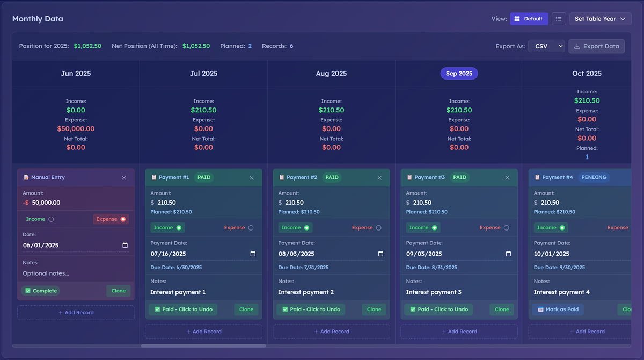Click the Optional notes field in Manual Entry
The width and height of the screenshot is (644, 360).
point(75,273)
